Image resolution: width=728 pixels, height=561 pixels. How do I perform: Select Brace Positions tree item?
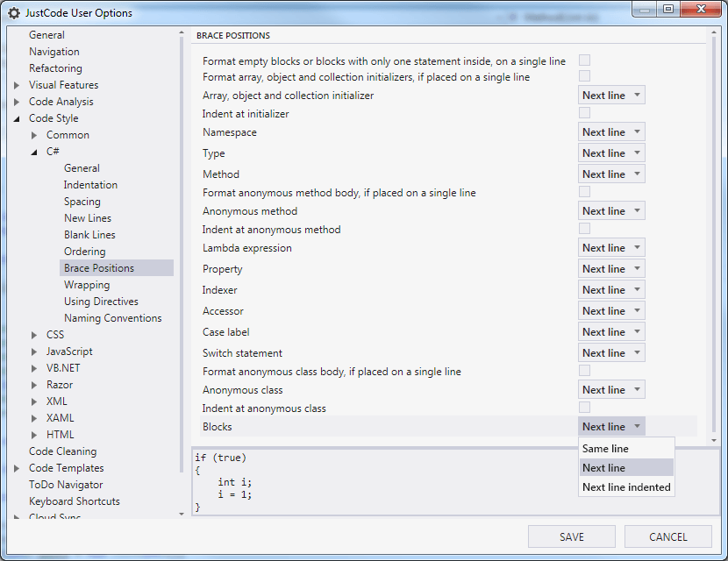tap(117, 267)
